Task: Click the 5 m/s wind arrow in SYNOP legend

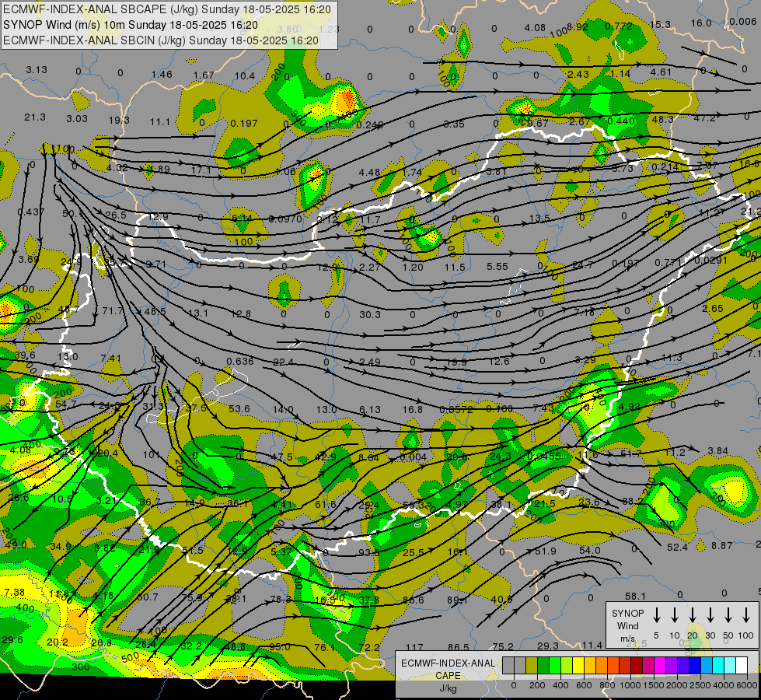Action: [x=656, y=615]
